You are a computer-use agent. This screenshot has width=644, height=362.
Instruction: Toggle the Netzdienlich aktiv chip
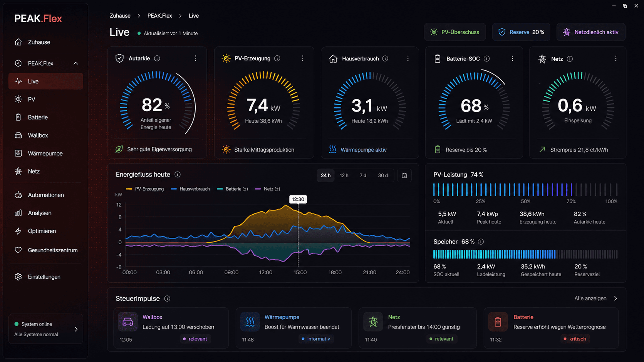[x=591, y=32]
